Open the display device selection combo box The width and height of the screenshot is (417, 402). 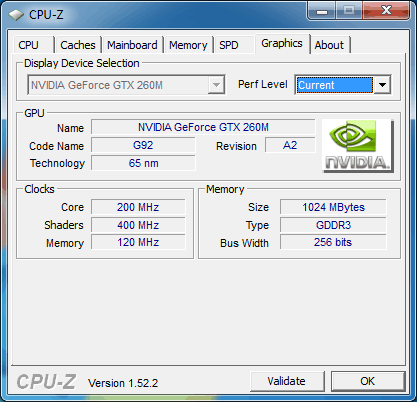pyautogui.click(x=126, y=85)
